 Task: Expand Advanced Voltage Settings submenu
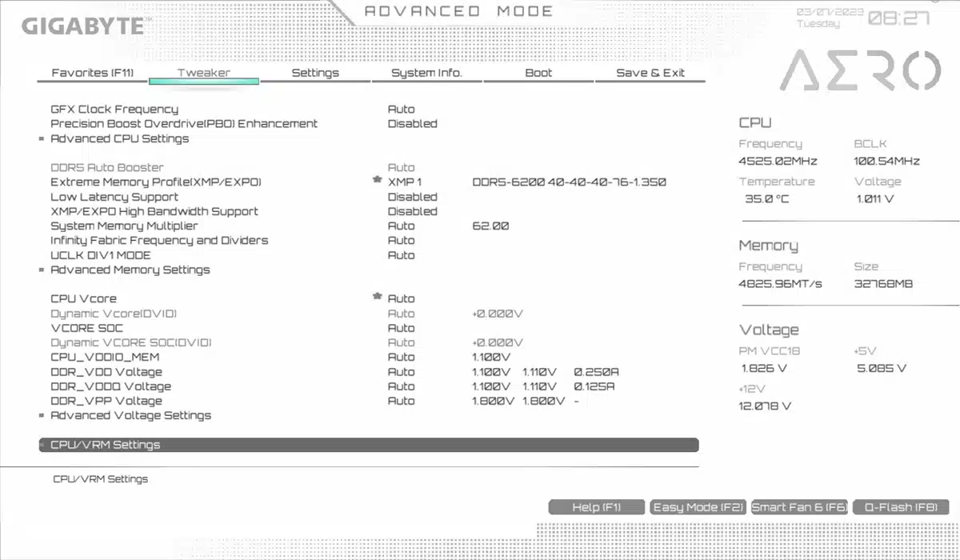click(x=131, y=415)
